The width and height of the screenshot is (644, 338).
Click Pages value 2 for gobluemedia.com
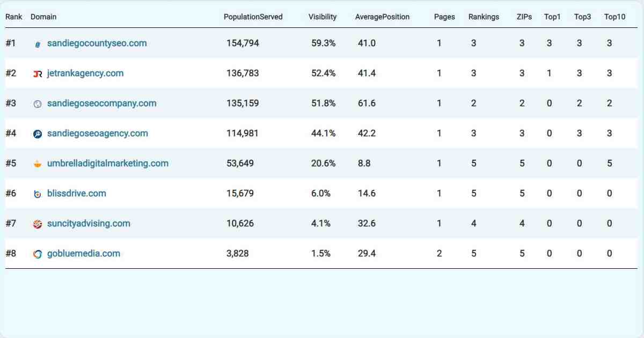439,254
